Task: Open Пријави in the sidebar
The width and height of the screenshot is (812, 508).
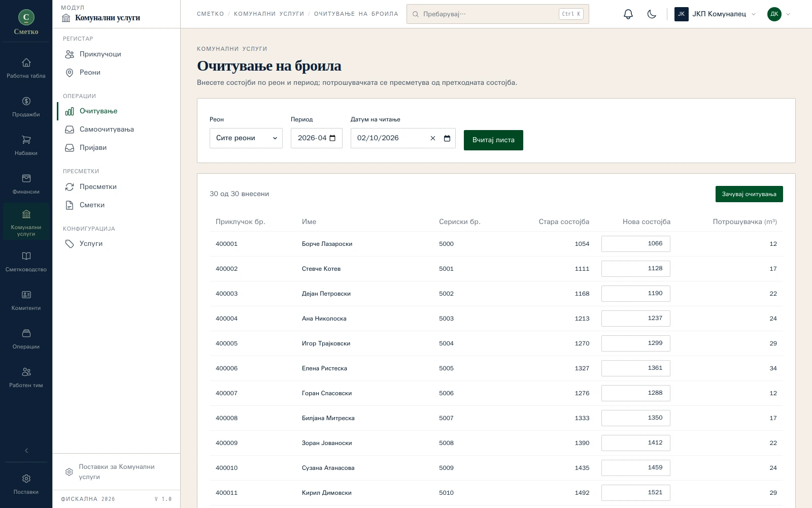Action: click(116, 148)
